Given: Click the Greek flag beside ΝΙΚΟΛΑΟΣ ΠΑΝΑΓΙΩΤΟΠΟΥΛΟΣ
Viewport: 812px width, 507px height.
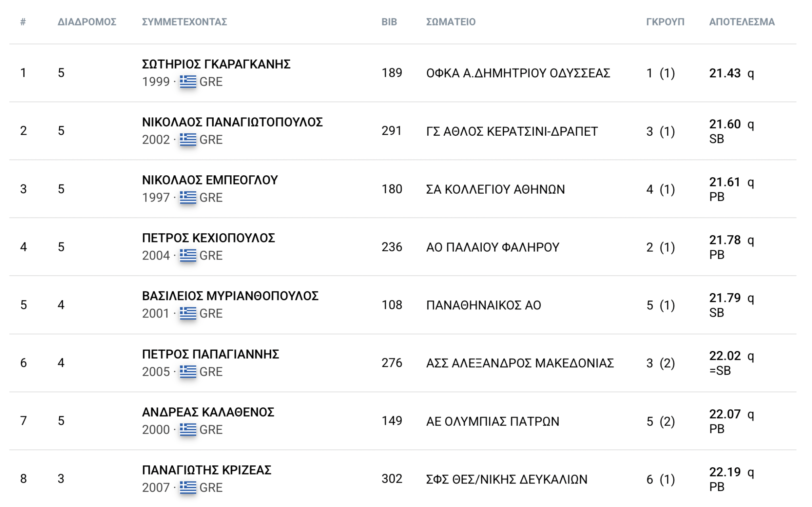Looking at the screenshot, I should [x=188, y=139].
